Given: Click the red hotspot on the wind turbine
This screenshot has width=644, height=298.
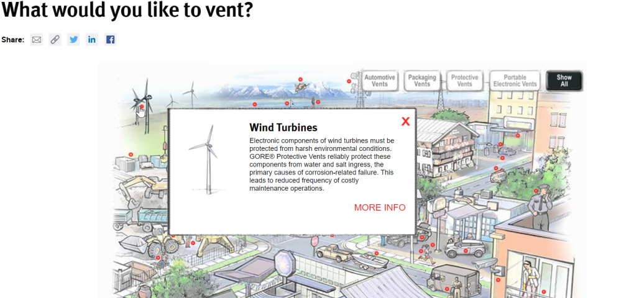Looking at the screenshot, I should [142, 107].
